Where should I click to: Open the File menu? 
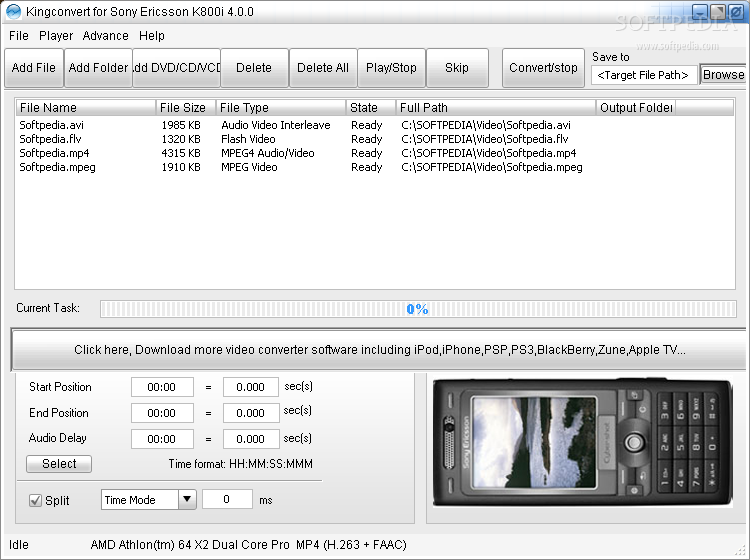click(19, 36)
